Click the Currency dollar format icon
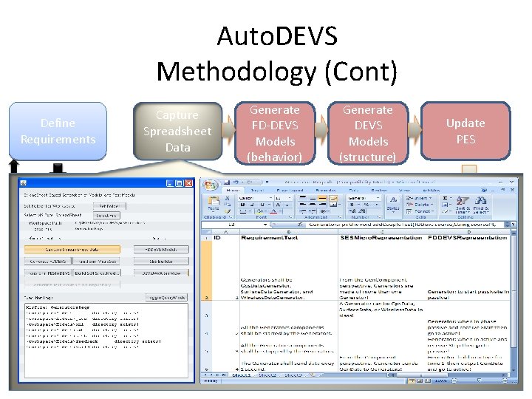 (352, 205)
